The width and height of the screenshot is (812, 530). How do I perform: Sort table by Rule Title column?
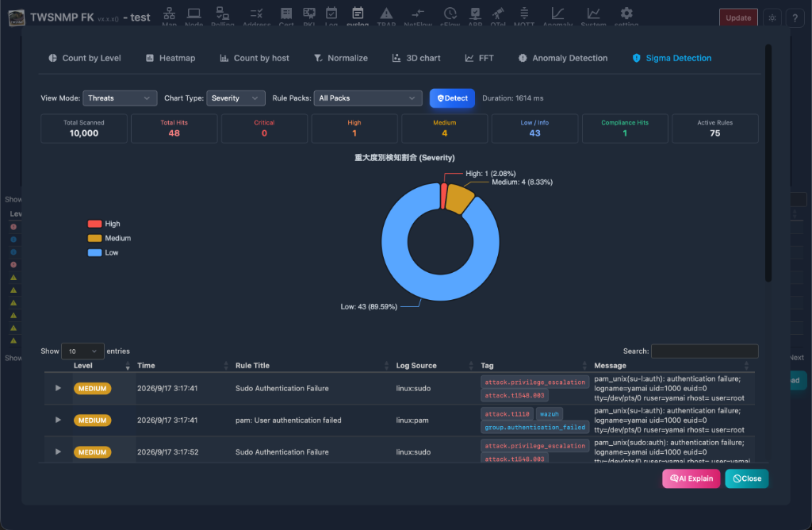(x=311, y=366)
